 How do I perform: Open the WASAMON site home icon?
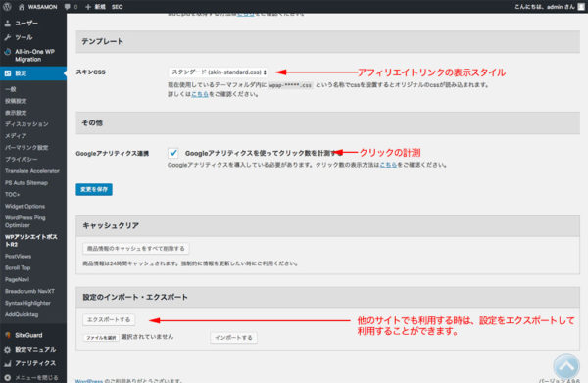pyautogui.click(x=22, y=7)
